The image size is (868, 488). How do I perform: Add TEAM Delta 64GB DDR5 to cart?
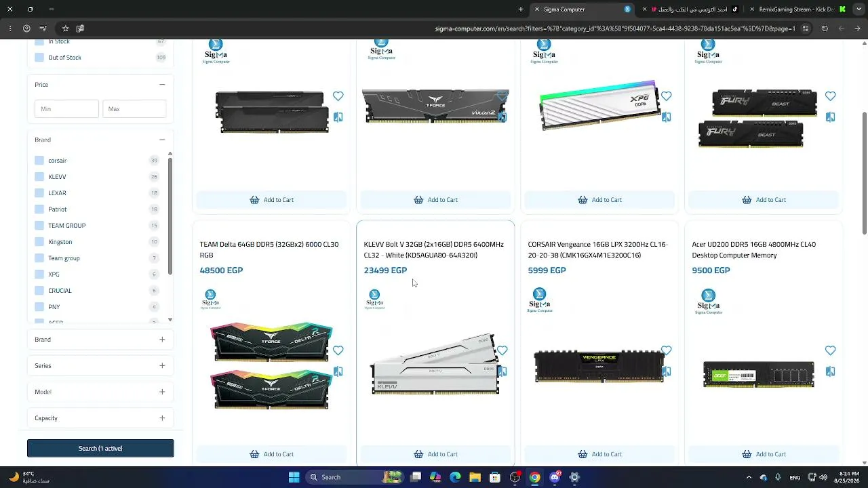271,454
